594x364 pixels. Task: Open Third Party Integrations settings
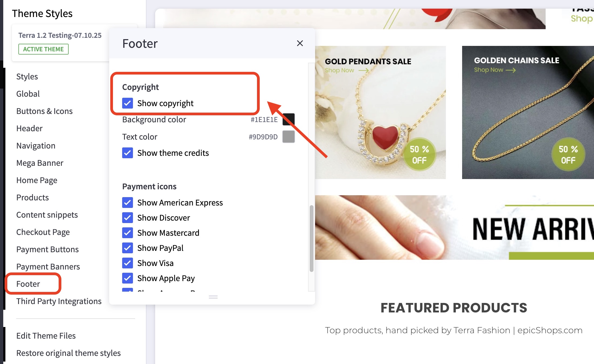point(59,301)
